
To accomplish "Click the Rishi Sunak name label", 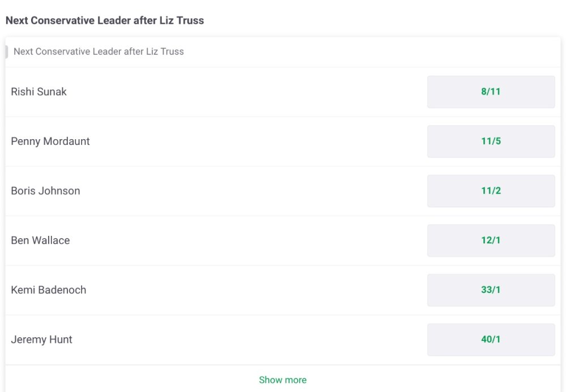I will (38, 92).
